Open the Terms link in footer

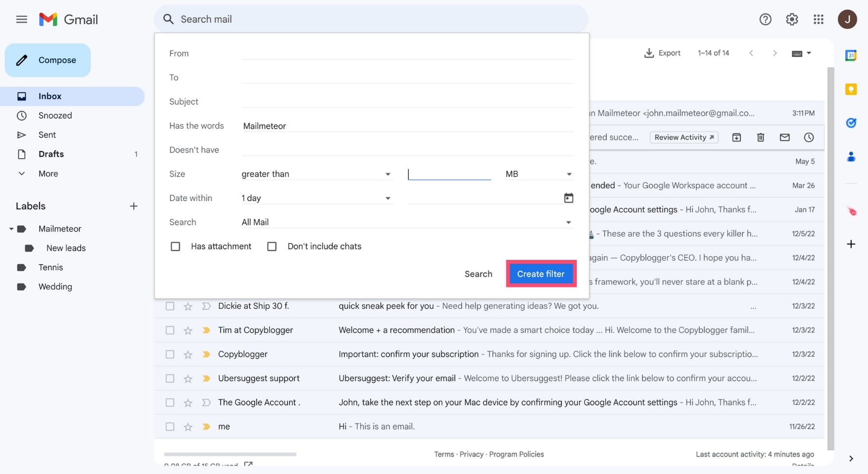(444, 454)
